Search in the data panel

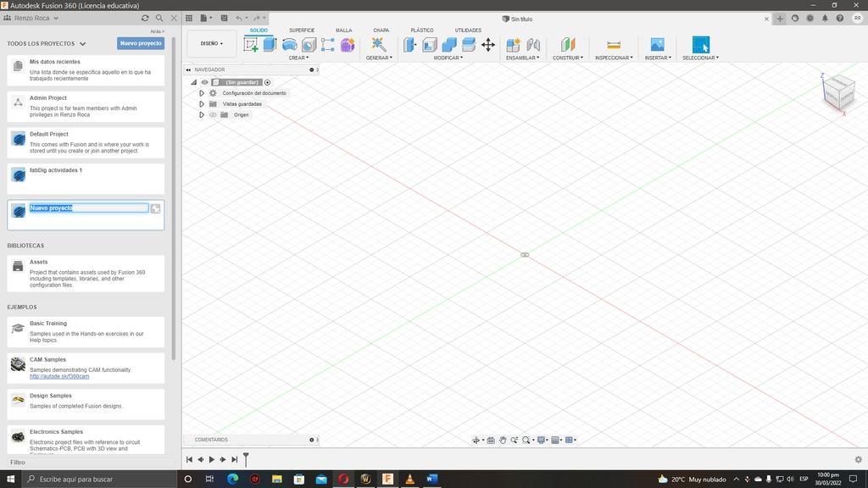pos(159,19)
